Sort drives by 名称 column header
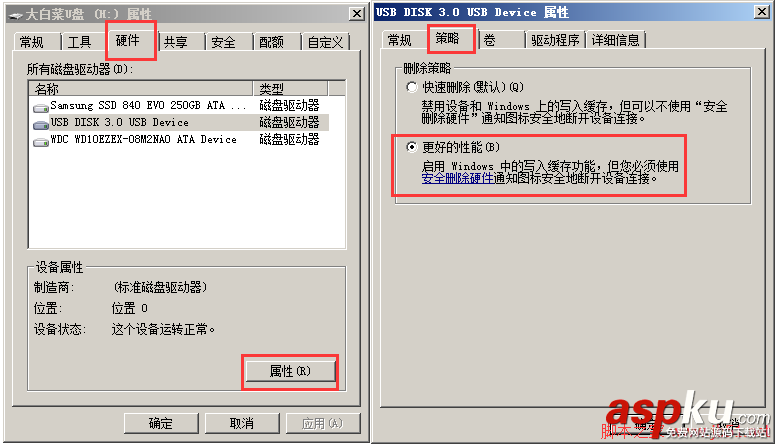The height and width of the screenshot is (445, 776). click(141, 89)
